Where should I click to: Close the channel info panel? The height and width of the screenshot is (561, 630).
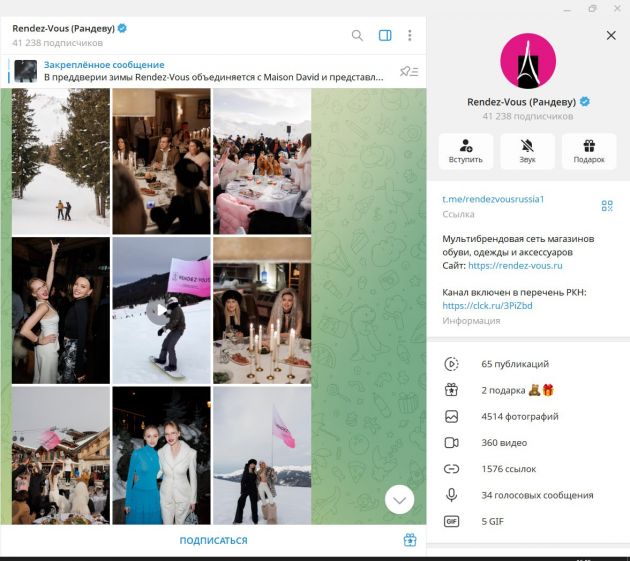611,35
